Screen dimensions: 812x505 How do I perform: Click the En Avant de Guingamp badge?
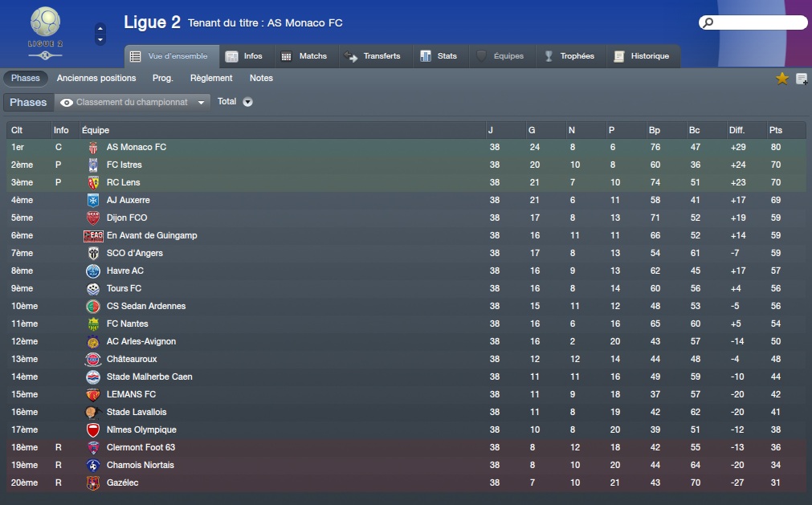tap(93, 236)
